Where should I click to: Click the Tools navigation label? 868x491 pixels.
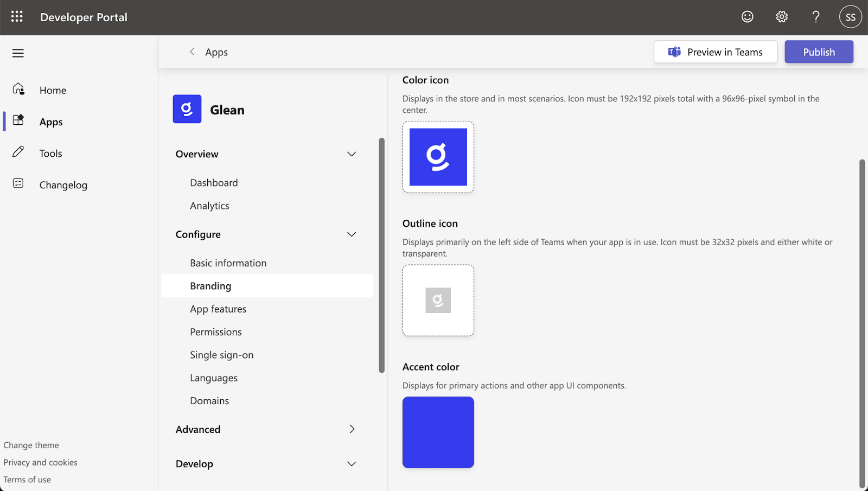coord(51,154)
